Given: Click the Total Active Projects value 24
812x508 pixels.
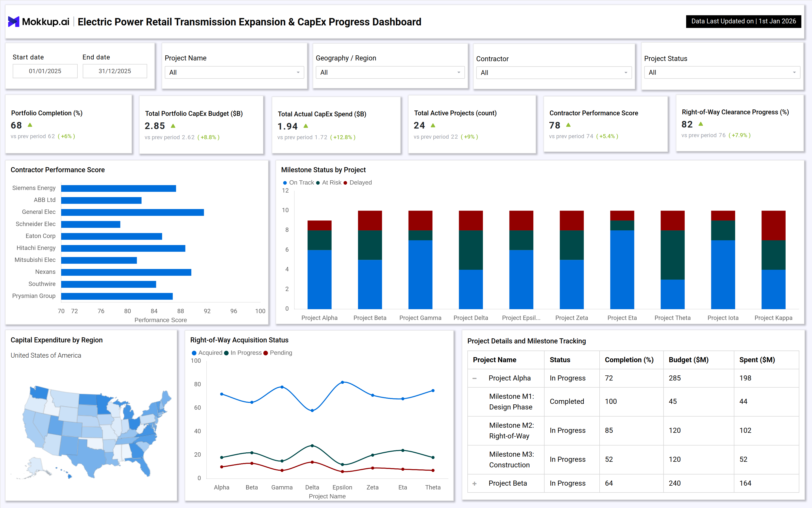Looking at the screenshot, I should (419, 126).
